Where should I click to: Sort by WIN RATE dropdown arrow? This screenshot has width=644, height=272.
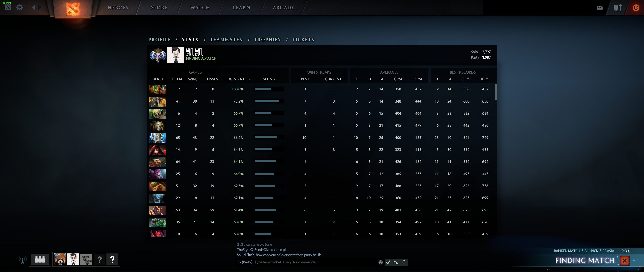tap(250, 79)
